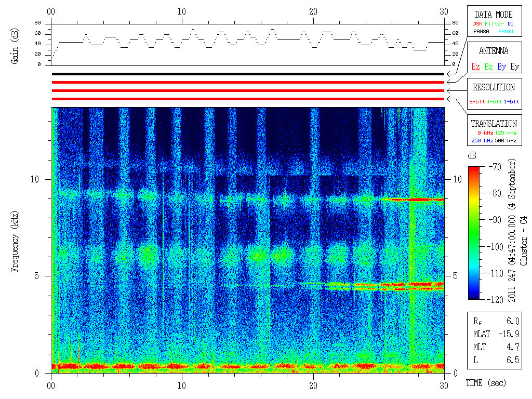Click the red 0 kHz translation label
Viewport: 532px width, 399px height.
[x=485, y=132]
